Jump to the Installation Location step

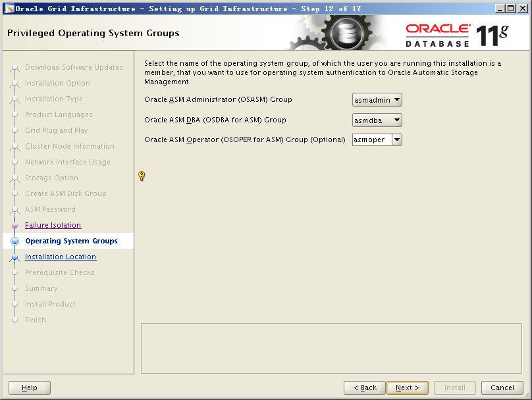point(61,257)
